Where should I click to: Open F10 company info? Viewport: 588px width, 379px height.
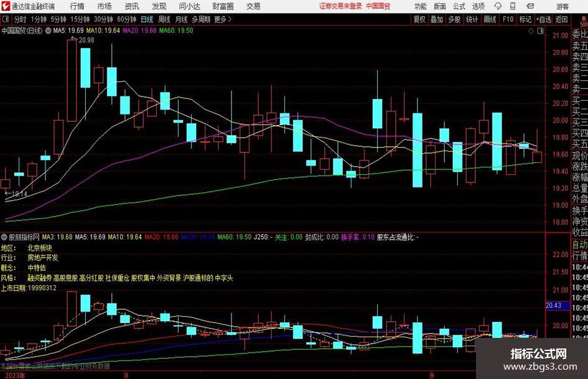coord(508,19)
